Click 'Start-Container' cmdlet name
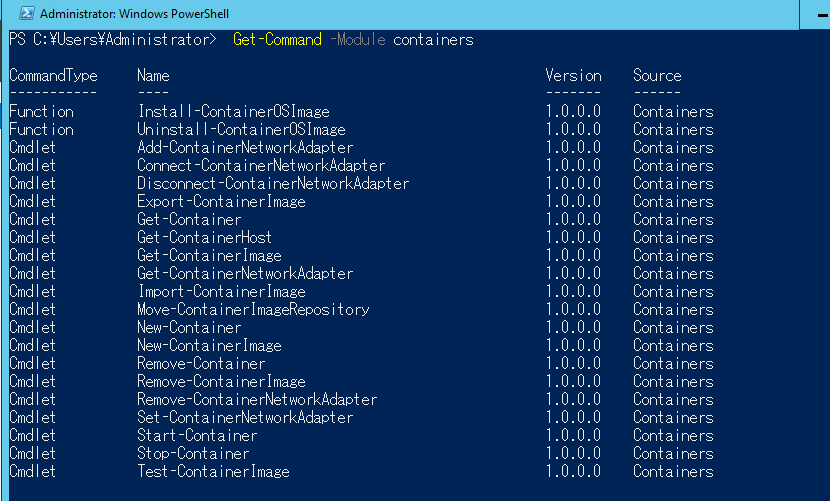Image resolution: width=830 pixels, height=501 pixels. 197,436
